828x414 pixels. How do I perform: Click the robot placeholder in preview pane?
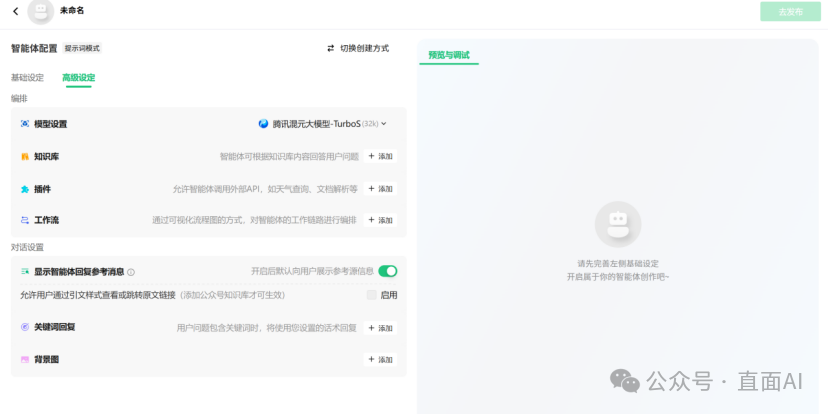coord(618,224)
